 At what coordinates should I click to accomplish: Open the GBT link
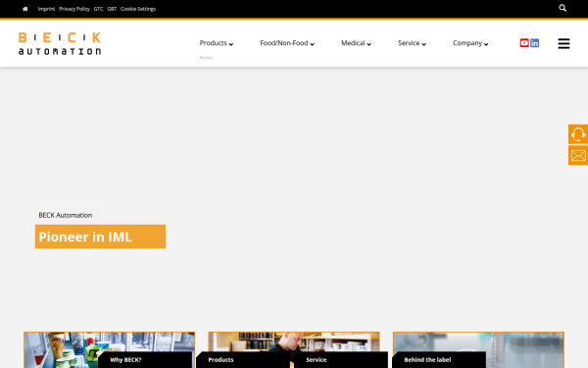[x=112, y=9]
